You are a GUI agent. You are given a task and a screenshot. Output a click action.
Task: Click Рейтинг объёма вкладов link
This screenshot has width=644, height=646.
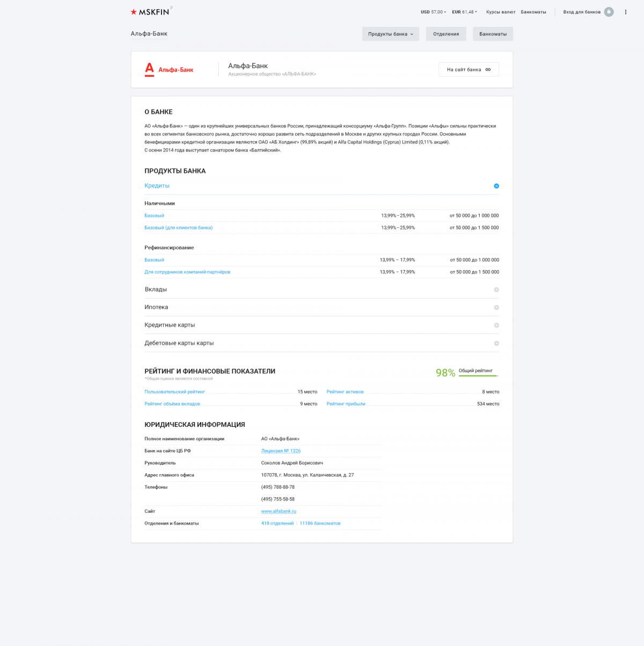pyautogui.click(x=172, y=404)
